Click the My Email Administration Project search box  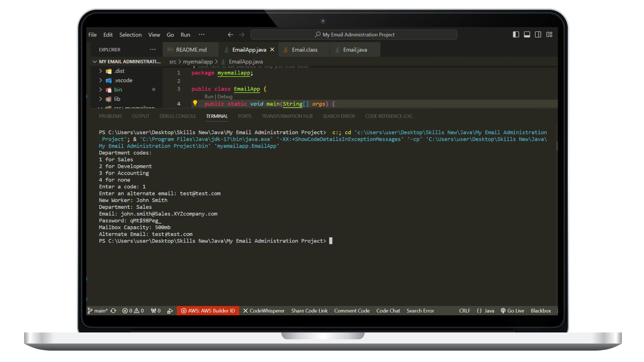[354, 35]
